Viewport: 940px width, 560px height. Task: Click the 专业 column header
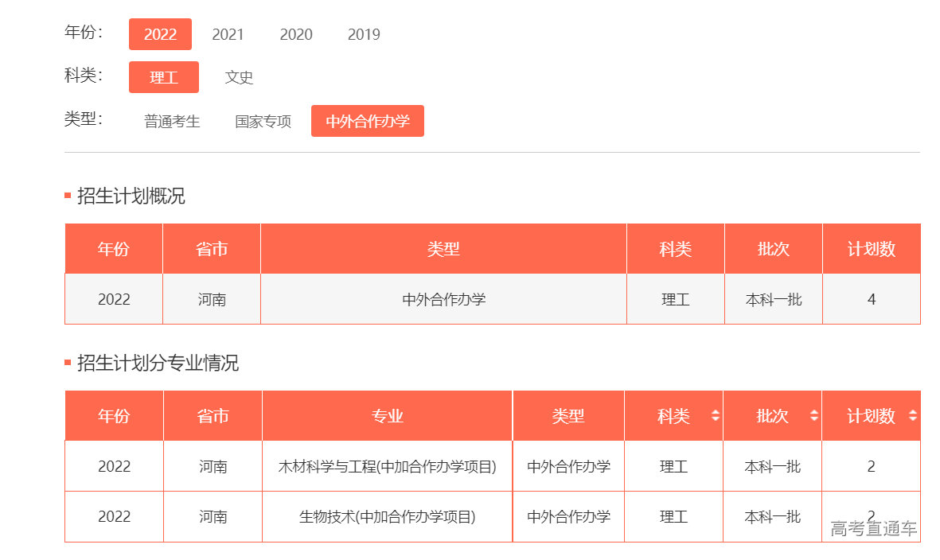pyautogui.click(x=388, y=416)
